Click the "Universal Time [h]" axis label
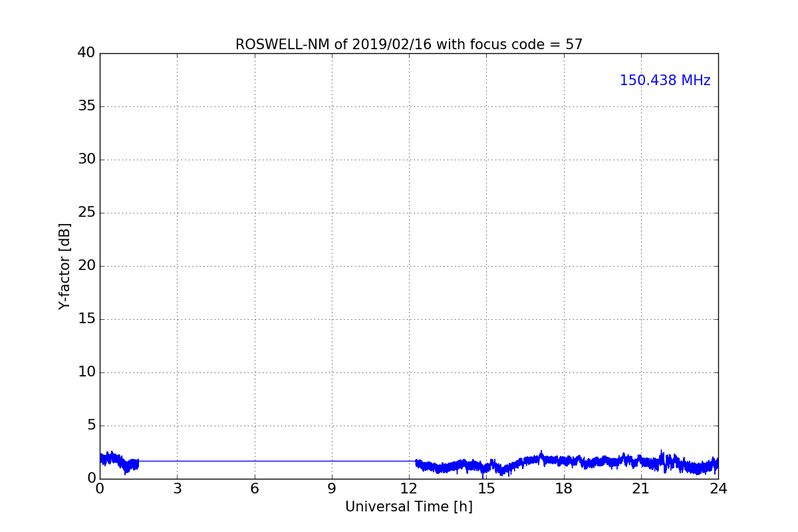This screenshot has width=798, height=532. coord(409,507)
